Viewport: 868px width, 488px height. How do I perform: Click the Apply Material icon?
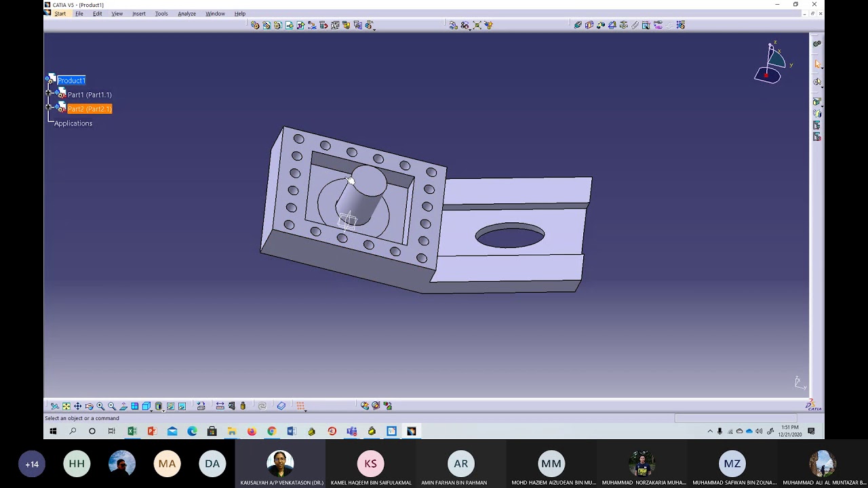[x=281, y=406]
